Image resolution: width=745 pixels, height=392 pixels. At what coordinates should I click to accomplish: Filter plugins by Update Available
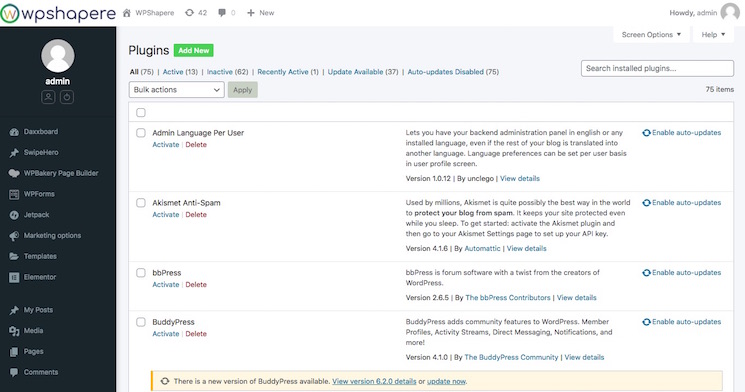tap(363, 72)
